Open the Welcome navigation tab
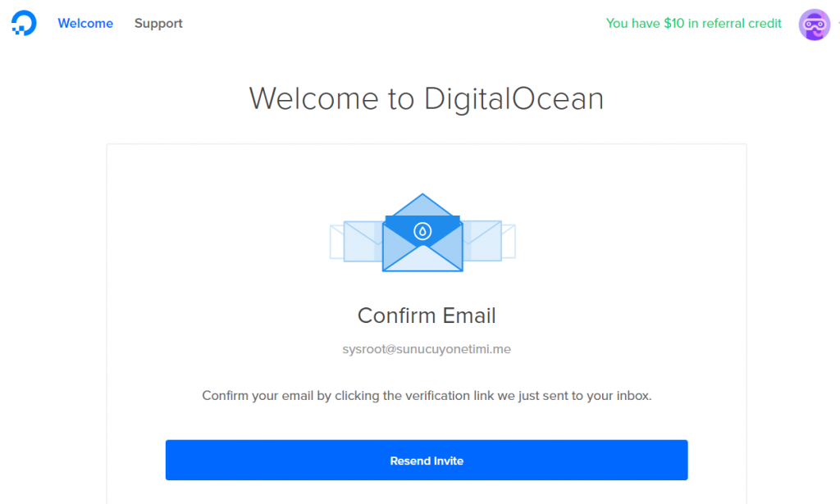Screen dimensions: 840x504 (85, 24)
